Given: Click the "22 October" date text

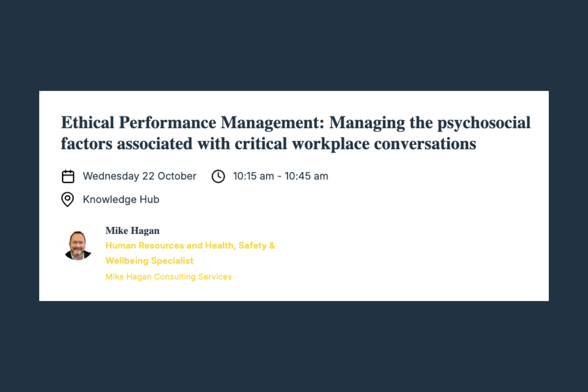Looking at the screenshot, I should [169, 176].
